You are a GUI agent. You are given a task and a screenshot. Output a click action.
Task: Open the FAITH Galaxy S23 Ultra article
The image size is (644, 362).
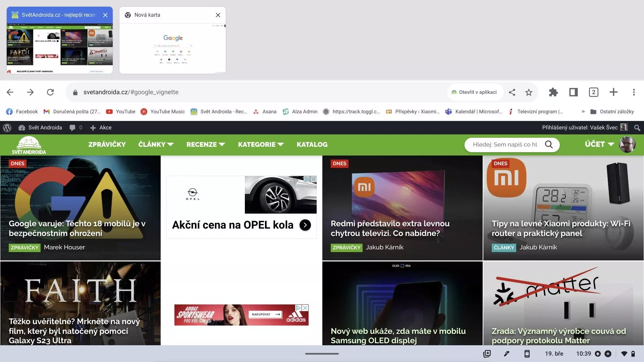coord(74,331)
